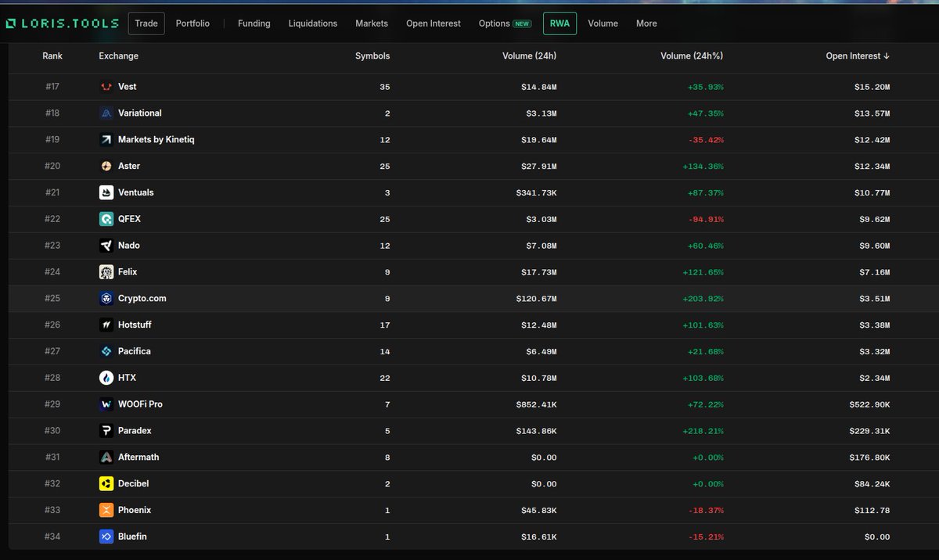Open the WOOFi Pro exchange name
Viewport: 939px width, 560px height.
point(141,404)
